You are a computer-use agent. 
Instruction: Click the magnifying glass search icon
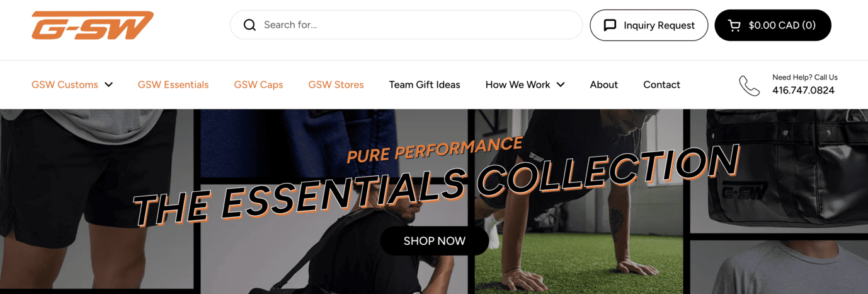[249, 25]
